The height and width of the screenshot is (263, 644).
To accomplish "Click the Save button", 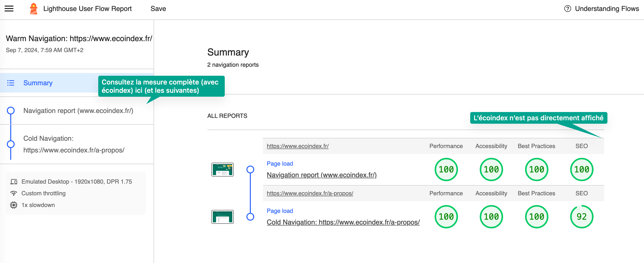I will pyautogui.click(x=158, y=9).
